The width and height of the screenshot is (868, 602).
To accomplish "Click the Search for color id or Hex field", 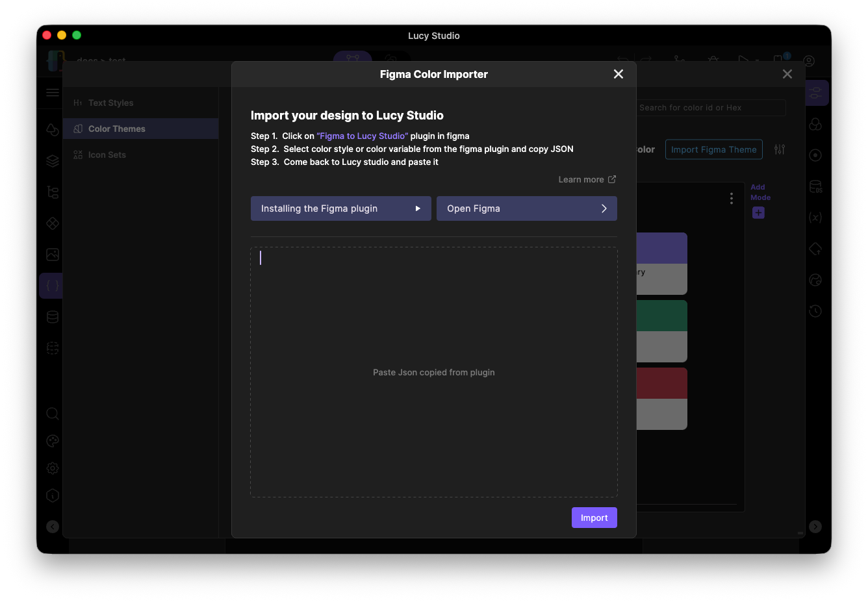I will pyautogui.click(x=711, y=108).
